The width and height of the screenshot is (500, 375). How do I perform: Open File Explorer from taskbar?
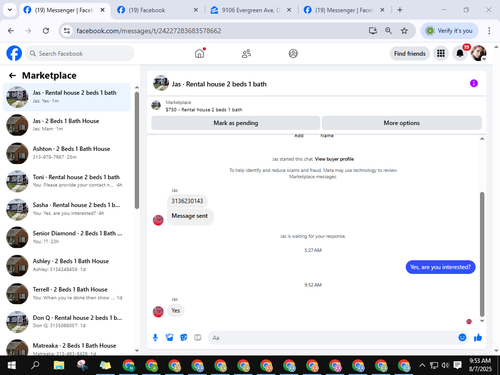pos(59,365)
